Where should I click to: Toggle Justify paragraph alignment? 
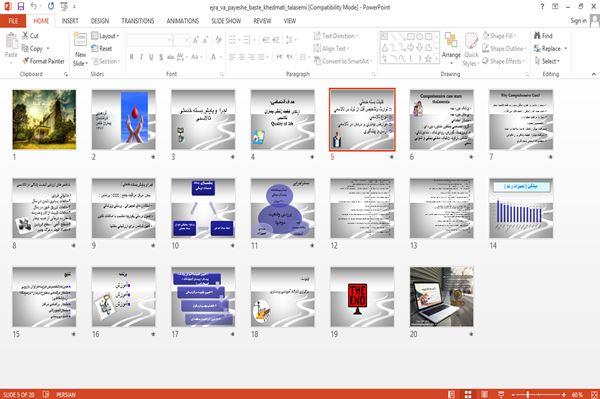(261, 57)
